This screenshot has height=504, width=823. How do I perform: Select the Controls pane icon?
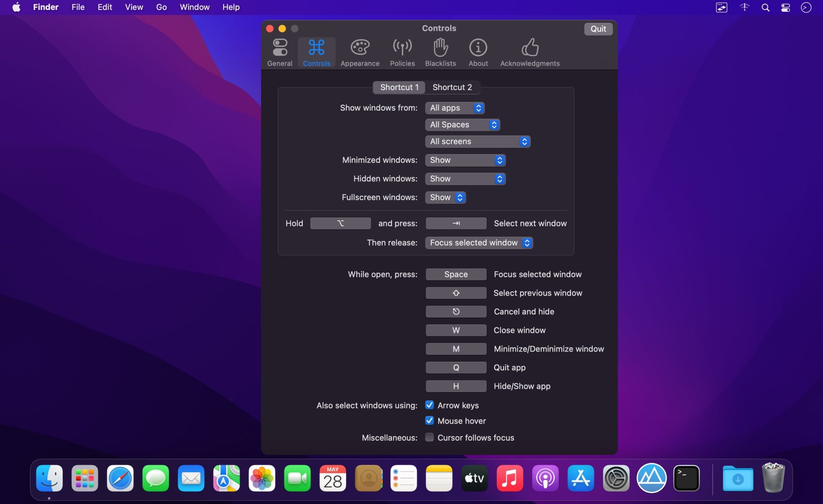316,52
